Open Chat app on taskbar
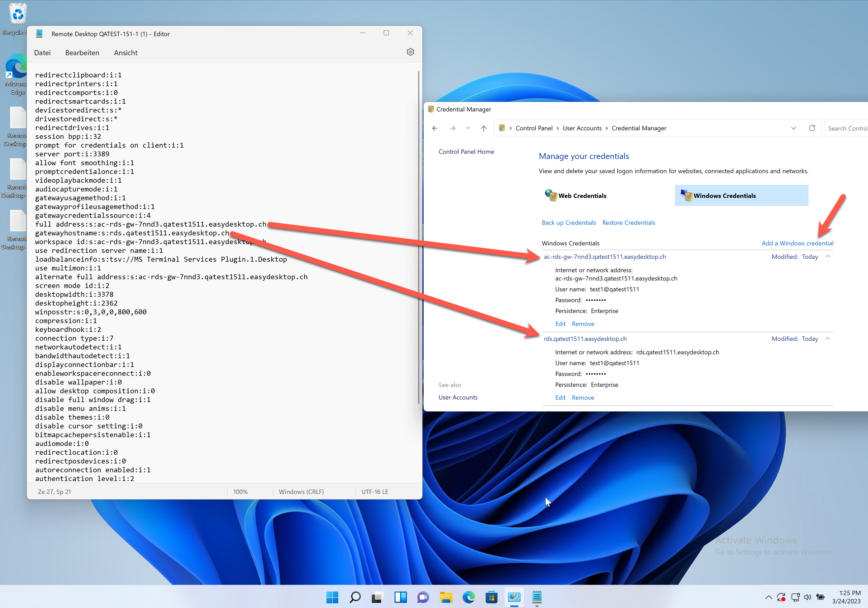The image size is (868, 608). [x=423, y=597]
